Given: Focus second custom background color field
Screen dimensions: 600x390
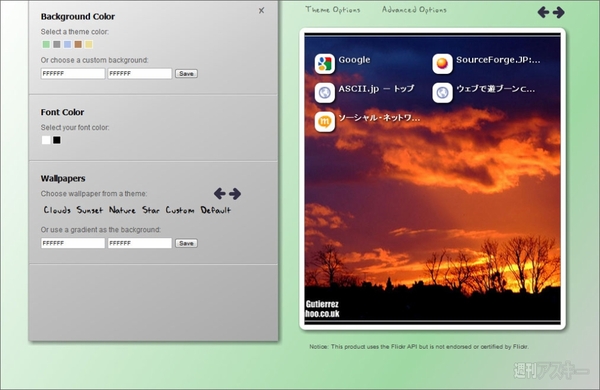Looking at the screenshot, I should click(140, 73).
